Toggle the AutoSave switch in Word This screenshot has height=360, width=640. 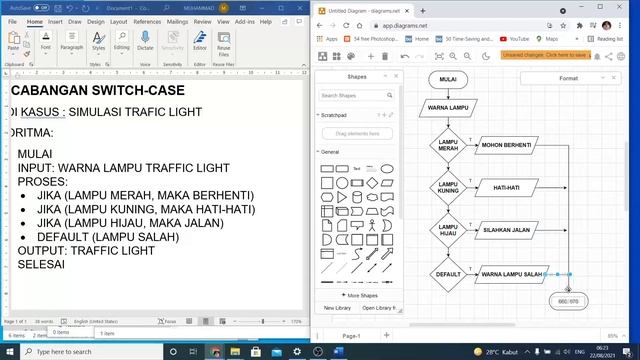[x=41, y=8]
